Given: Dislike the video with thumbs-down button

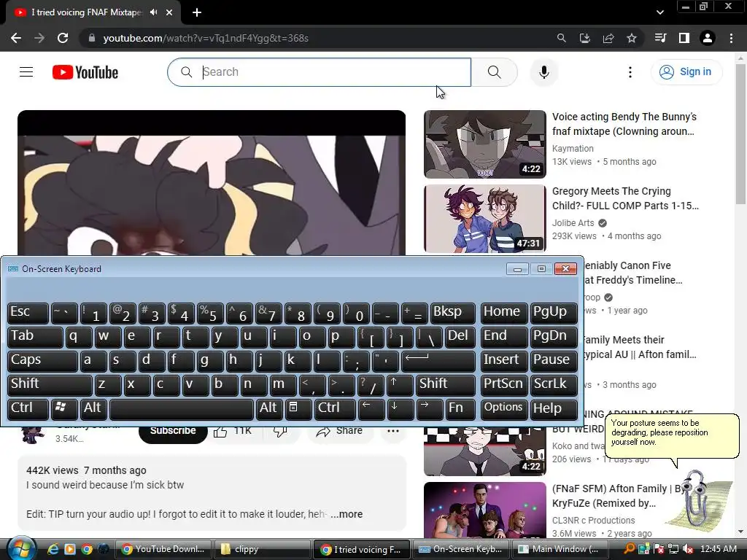Looking at the screenshot, I should click(280, 431).
